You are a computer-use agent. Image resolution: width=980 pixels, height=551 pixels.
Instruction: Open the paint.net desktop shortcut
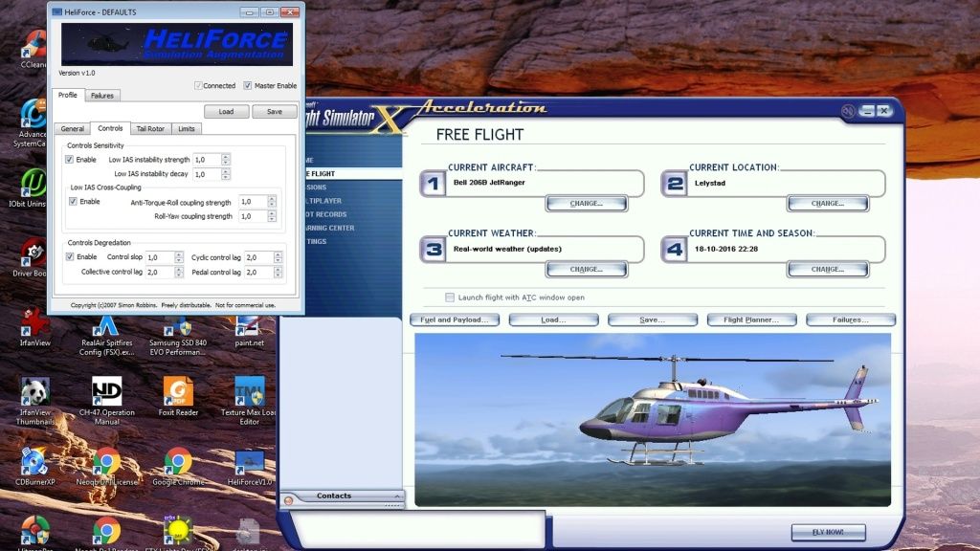249,331
